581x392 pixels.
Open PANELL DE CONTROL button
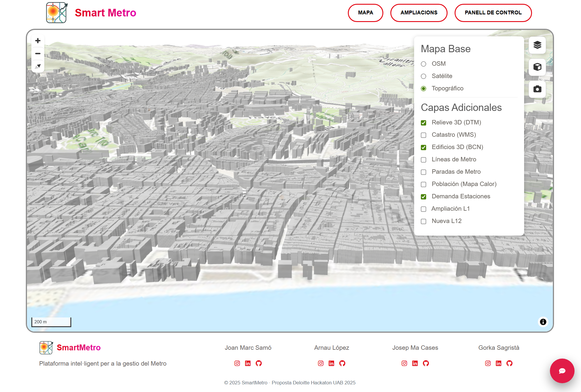[x=493, y=13]
